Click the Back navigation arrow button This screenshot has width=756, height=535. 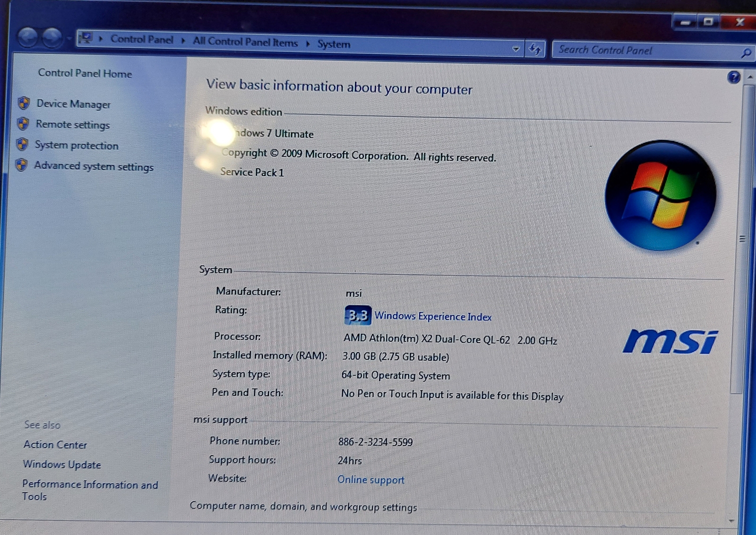tap(28, 37)
